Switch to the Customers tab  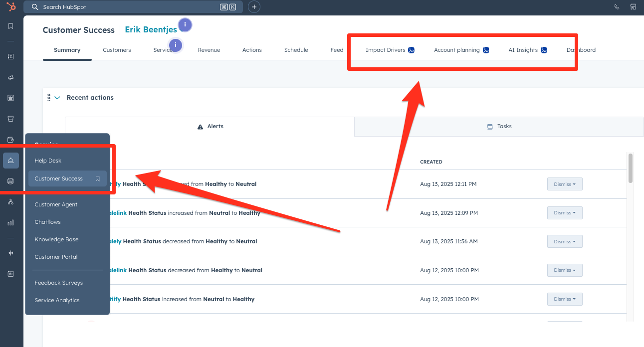117,50
